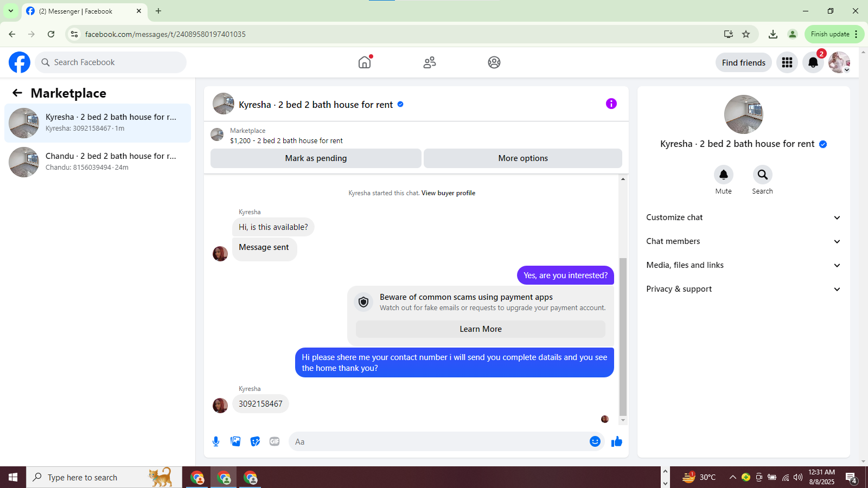This screenshot has width=868, height=488.
Task: Expand Privacy & support section
Action: coord(743,289)
